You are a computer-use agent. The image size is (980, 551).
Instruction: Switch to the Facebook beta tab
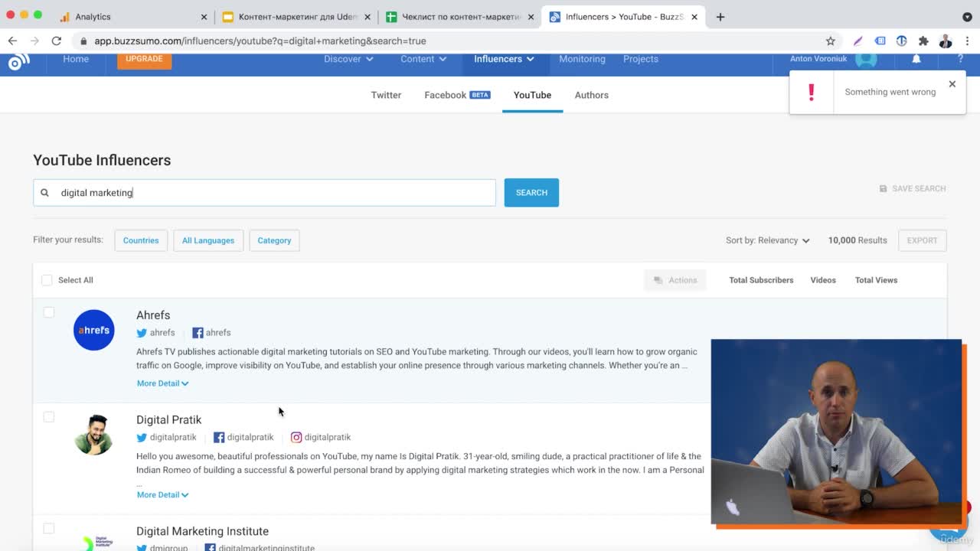click(x=457, y=95)
